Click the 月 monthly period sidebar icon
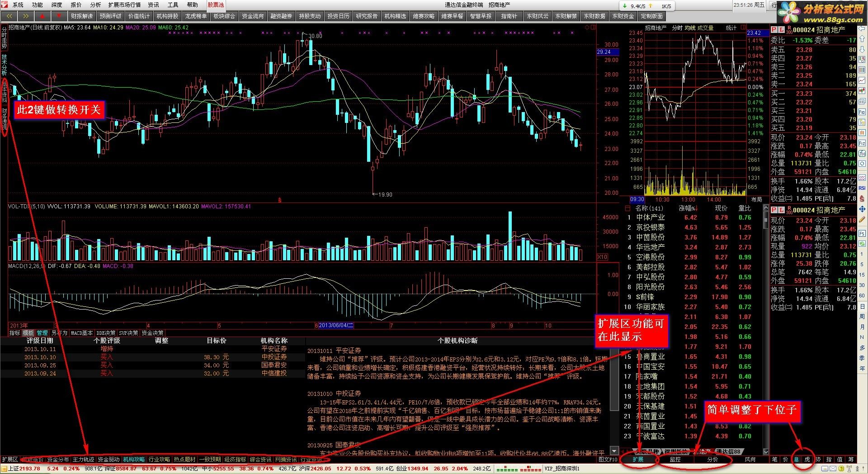The image size is (868, 474). (862, 327)
